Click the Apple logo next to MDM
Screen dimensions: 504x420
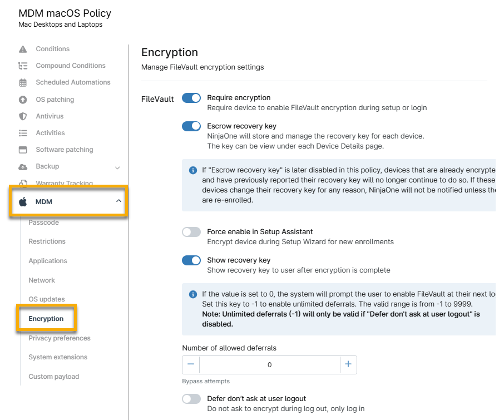pos(23,202)
